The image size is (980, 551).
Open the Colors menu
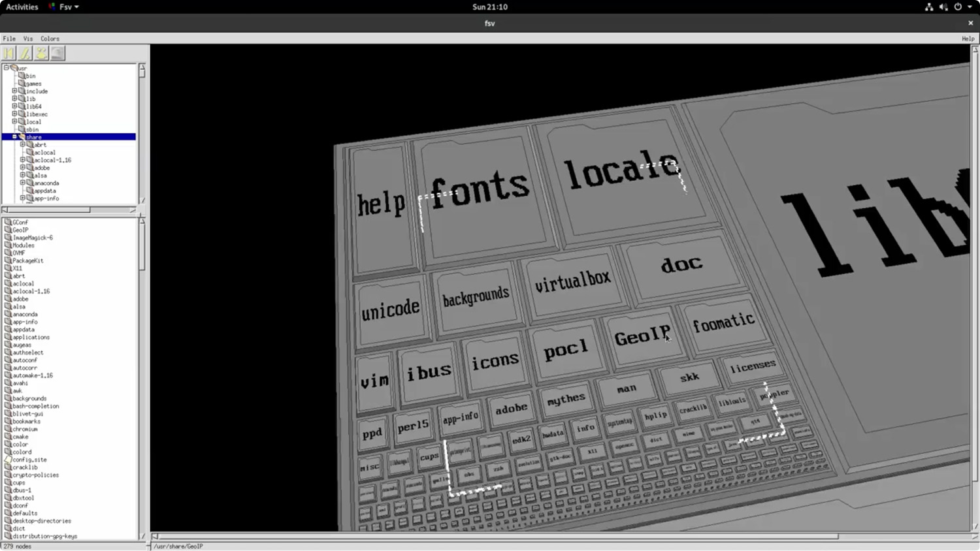point(50,39)
